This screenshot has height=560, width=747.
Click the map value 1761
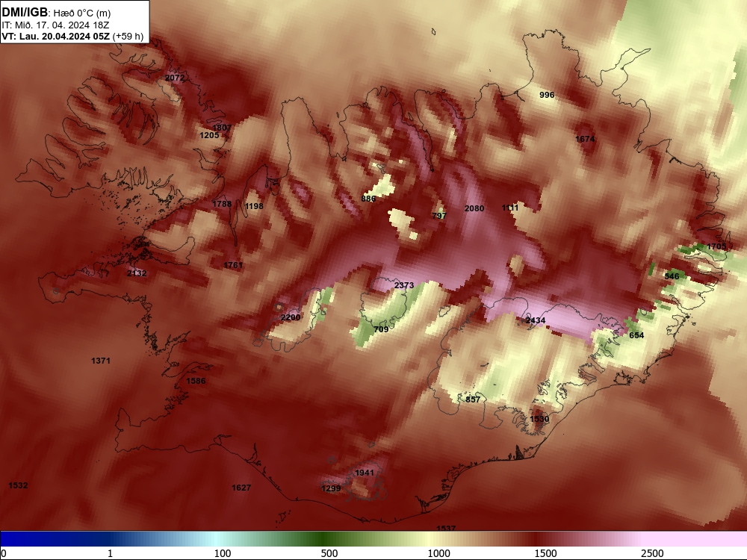coord(233,265)
